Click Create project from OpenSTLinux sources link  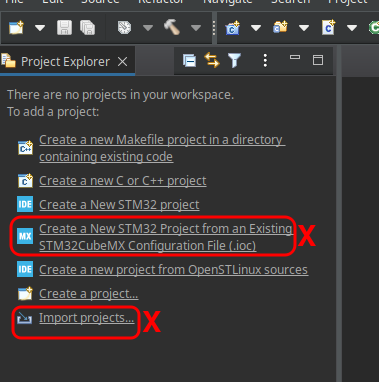(x=173, y=270)
